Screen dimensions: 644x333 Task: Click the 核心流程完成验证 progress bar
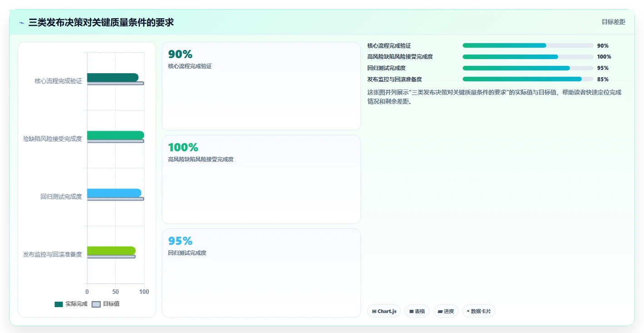(528, 45)
